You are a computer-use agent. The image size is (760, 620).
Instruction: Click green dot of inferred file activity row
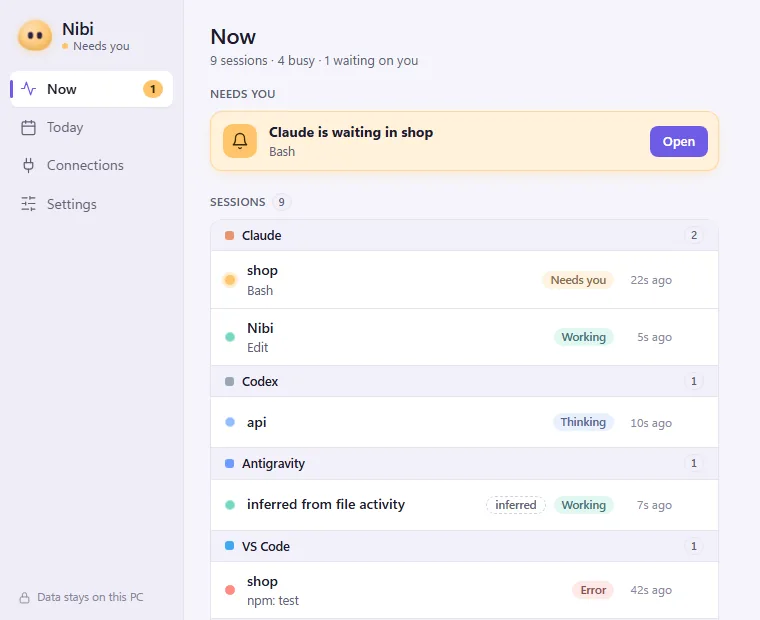pyautogui.click(x=230, y=505)
